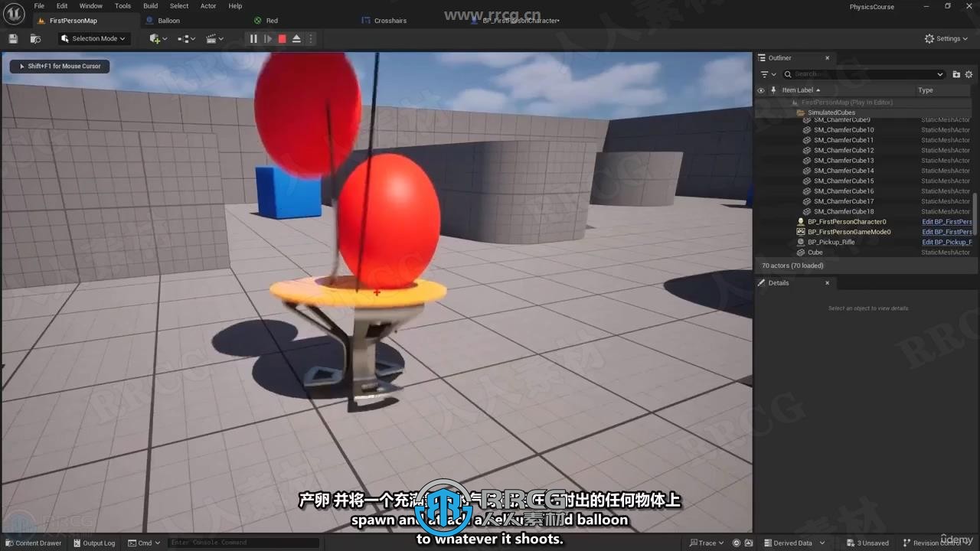
Task: Open the Outliner filter dropdown
Action: [x=768, y=74]
